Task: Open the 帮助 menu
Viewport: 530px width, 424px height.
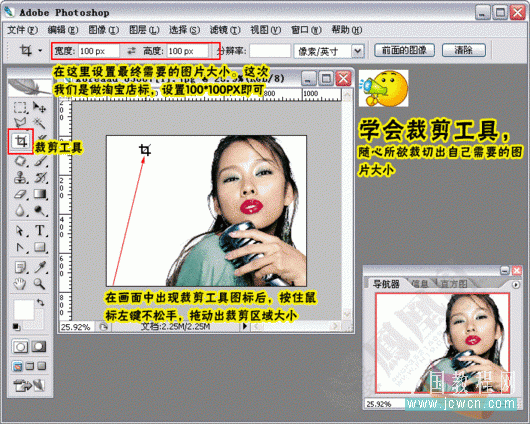Action: [x=347, y=30]
